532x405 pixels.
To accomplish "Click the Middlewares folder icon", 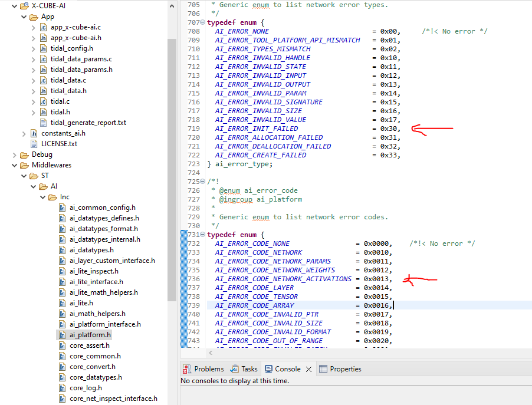I will [x=24, y=165].
